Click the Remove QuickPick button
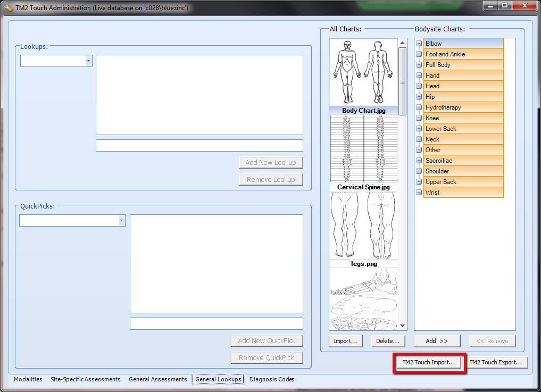 (267, 358)
